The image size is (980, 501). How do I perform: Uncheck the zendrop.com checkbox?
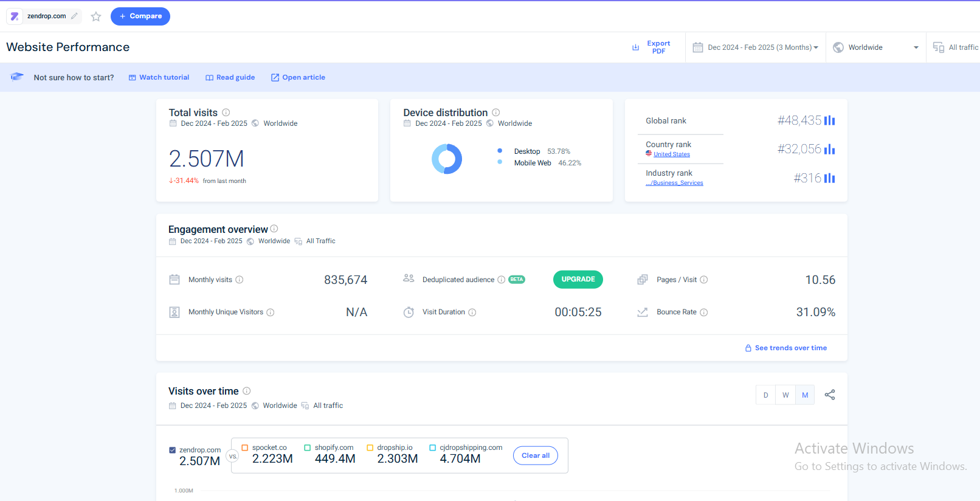click(x=173, y=450)
